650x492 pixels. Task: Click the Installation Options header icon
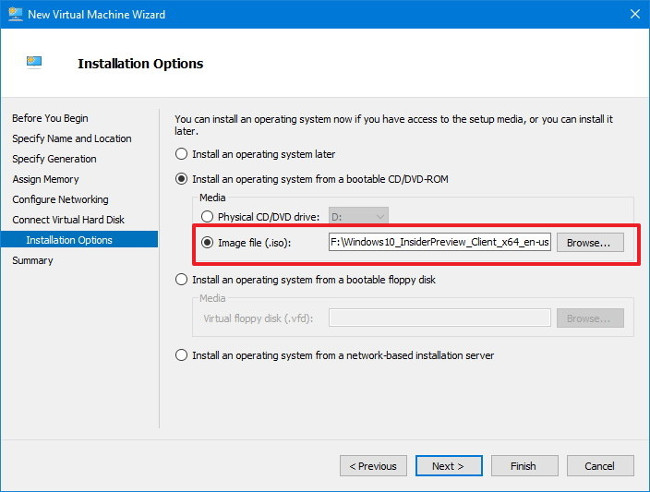point(34,62)
